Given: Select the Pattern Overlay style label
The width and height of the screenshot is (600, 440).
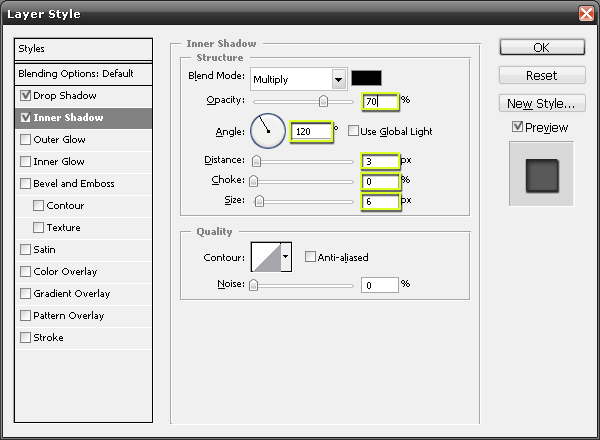Looking at the screenshot, I should [x=68, y=316].
